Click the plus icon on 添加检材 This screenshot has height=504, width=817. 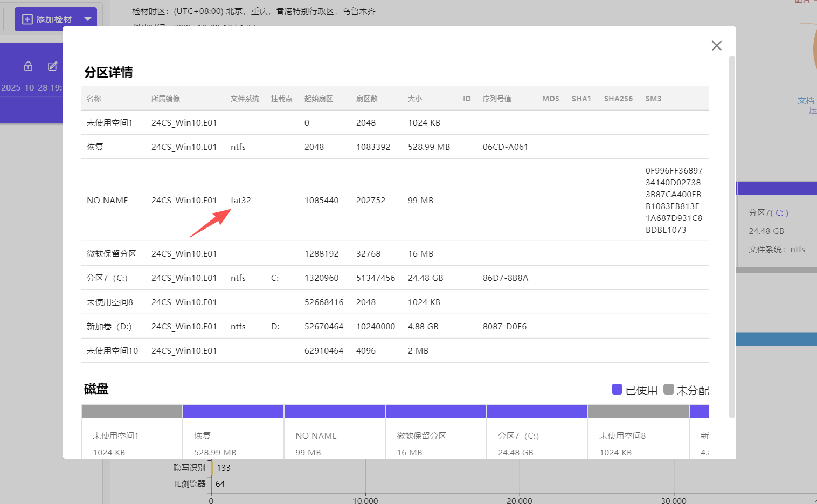(x=27, y=19)
